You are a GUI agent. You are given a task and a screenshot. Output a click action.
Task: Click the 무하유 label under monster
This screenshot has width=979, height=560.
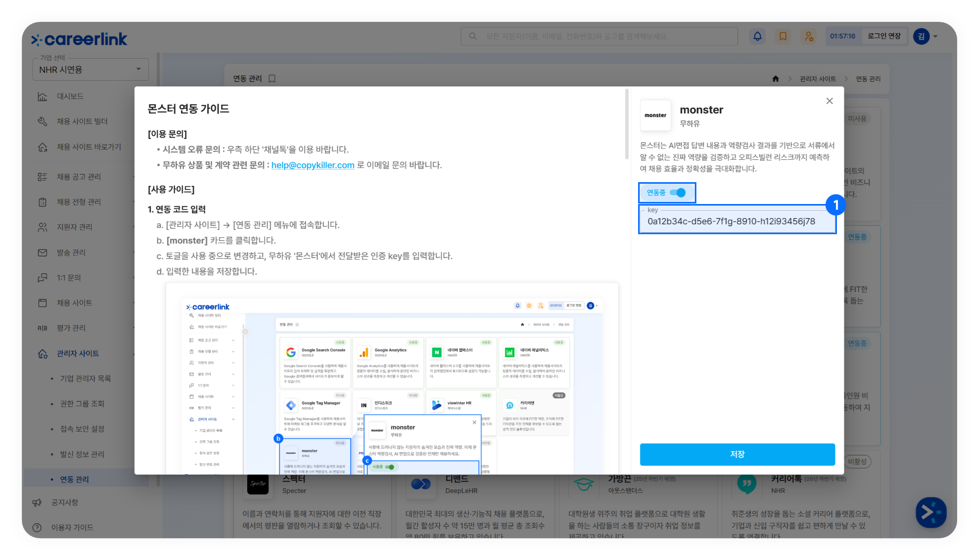point(690,124)
